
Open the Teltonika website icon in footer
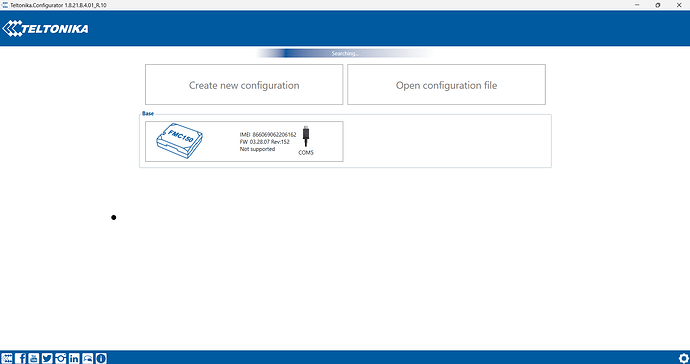click(7, 358)
